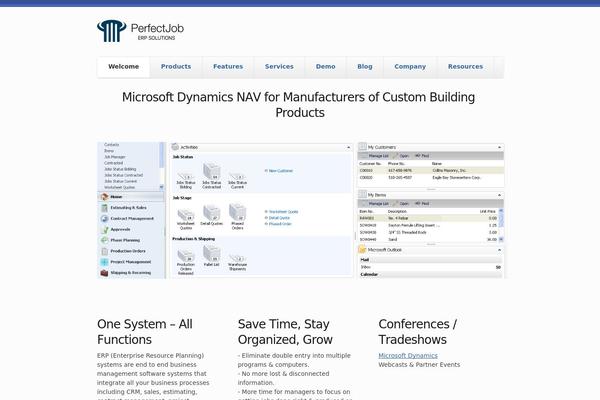The width and height of the screenshot is (600, 400).
Task: Open the Production Orders Released stack
Action: pyautogui.click(x=186, y=255)
